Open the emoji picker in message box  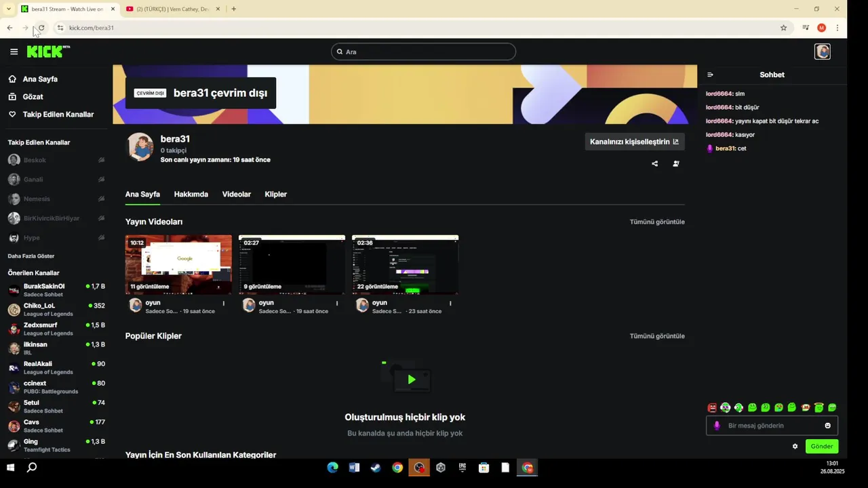827,426
